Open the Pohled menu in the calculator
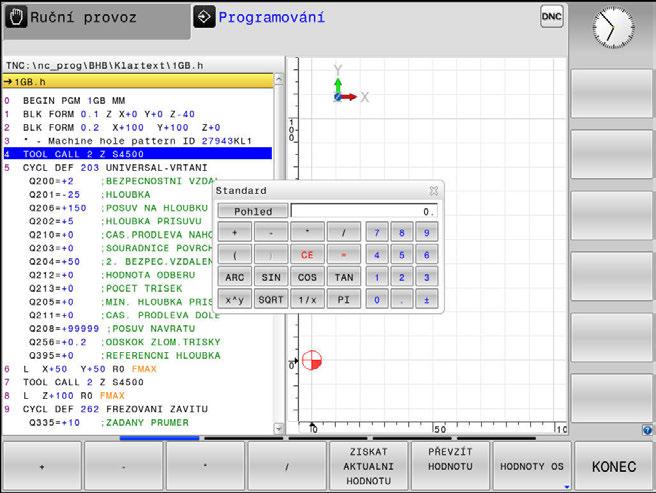The height and width of the screenshot is (493, 656). 253,211
